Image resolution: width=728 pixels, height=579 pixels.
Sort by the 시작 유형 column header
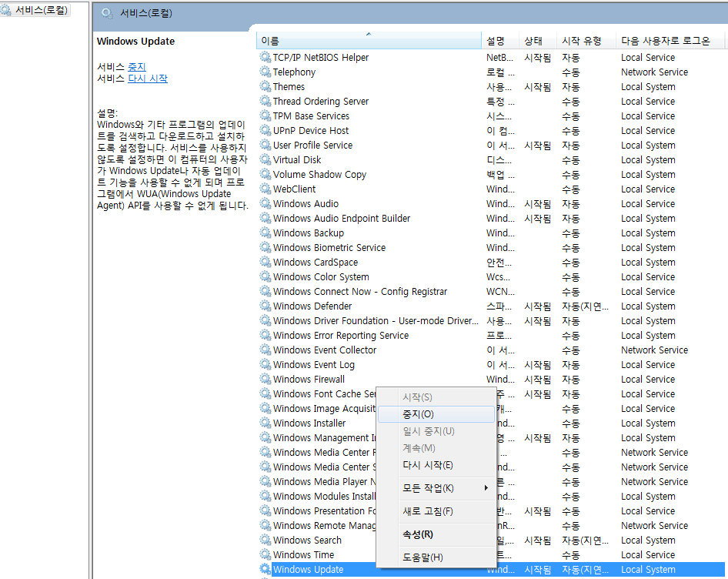[586, 41]
